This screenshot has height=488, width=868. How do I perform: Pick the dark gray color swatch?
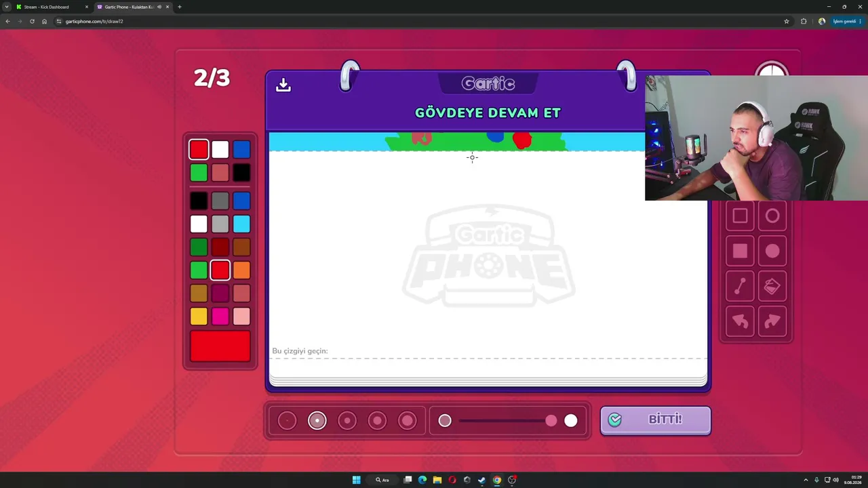click(220, 201)
